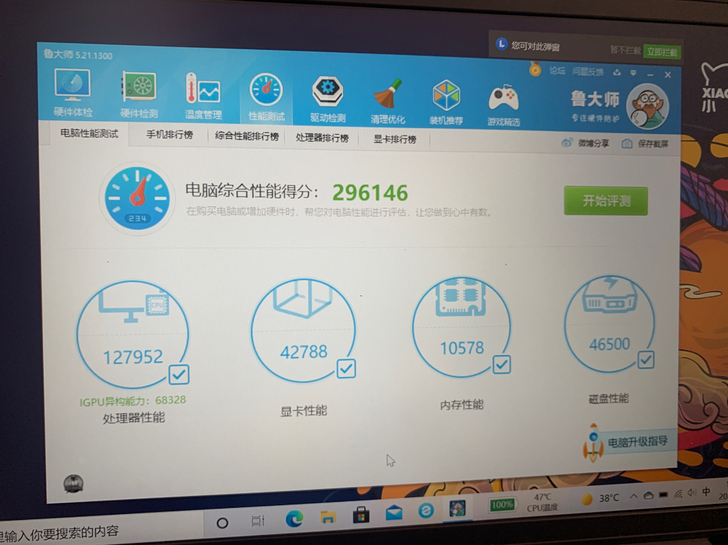Open Microsoft Edge from taskbar
728x545 pixels.
[x=294, y=519]
